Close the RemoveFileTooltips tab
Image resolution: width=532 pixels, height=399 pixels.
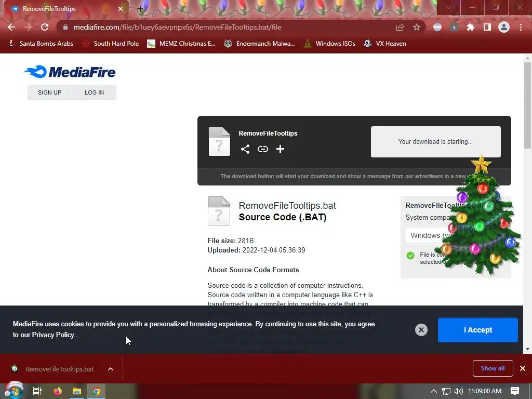121,9
